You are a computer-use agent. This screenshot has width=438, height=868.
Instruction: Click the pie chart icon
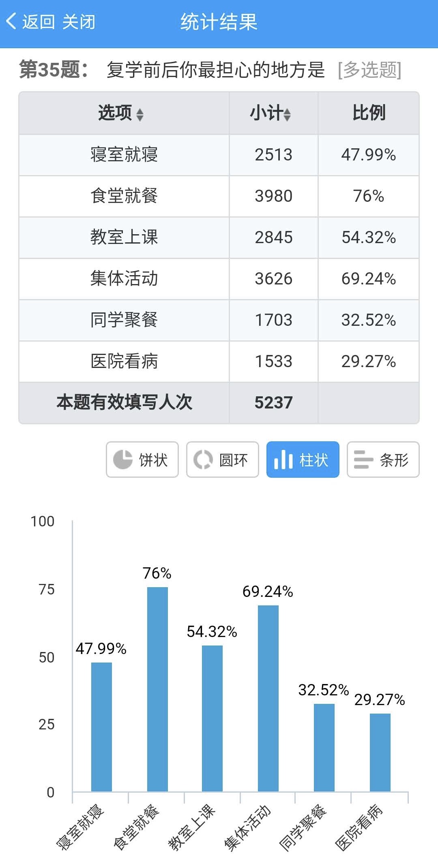click(x=122, y=460)
